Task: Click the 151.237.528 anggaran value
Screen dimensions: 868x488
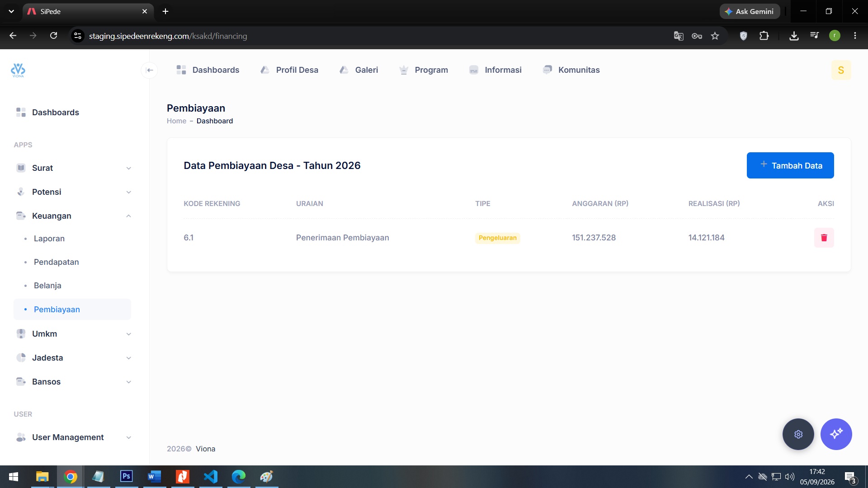Action: coord(594,238)
